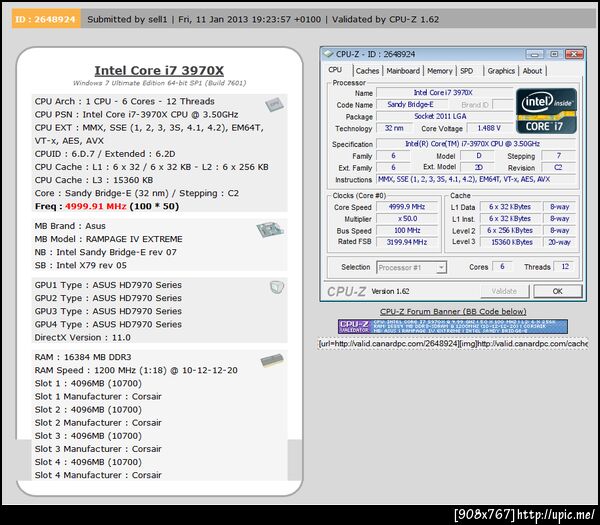This screenshot has width=600, height=525.
Task: Open the About tab
Action: click(532, 71)
